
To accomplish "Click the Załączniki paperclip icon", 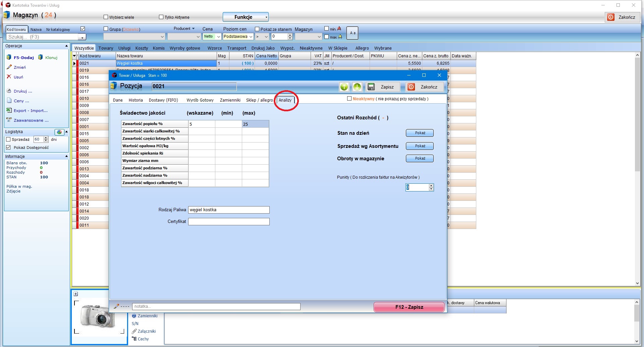I will (x=134, y=331).
